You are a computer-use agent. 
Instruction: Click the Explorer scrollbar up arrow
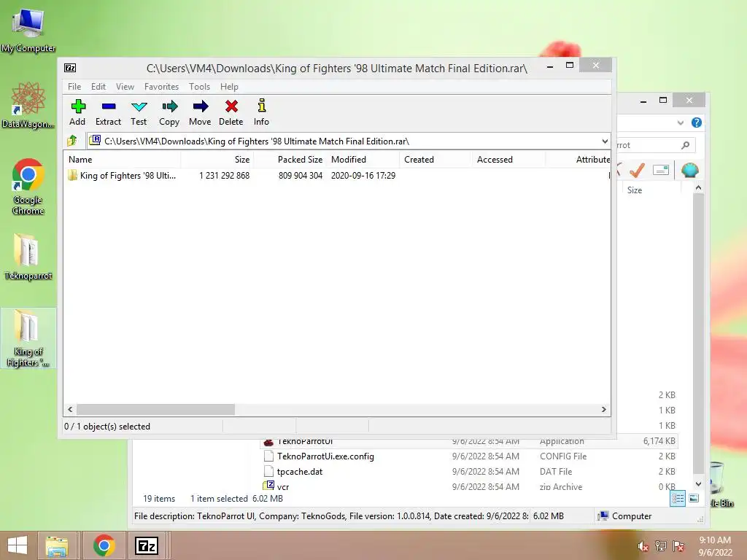pos(698,188)
